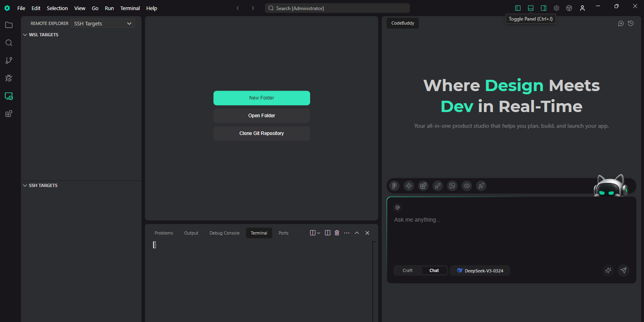Image resolution: width=644 pixels, height=322 pixels.
Task: Kill terminal using the trash icon
Action: pos(337,233)
